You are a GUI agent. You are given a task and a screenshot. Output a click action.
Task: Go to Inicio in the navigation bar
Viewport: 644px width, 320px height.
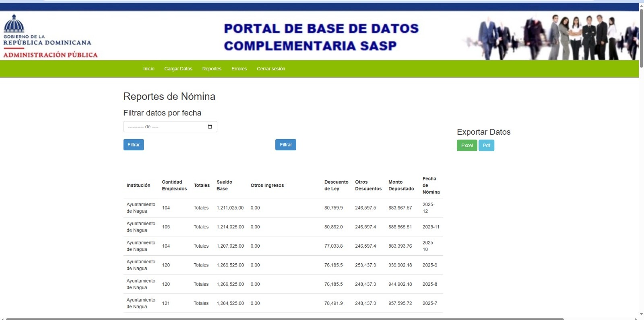pos(149,69)
